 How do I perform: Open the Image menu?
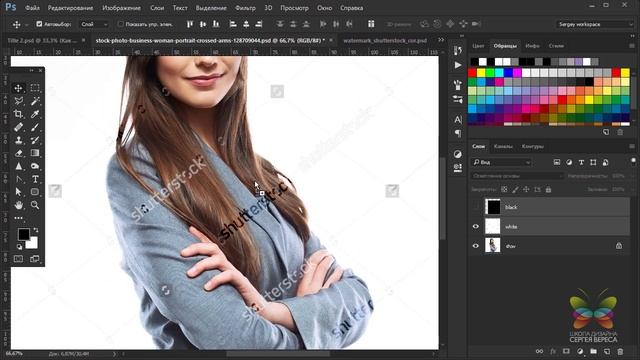121,8
